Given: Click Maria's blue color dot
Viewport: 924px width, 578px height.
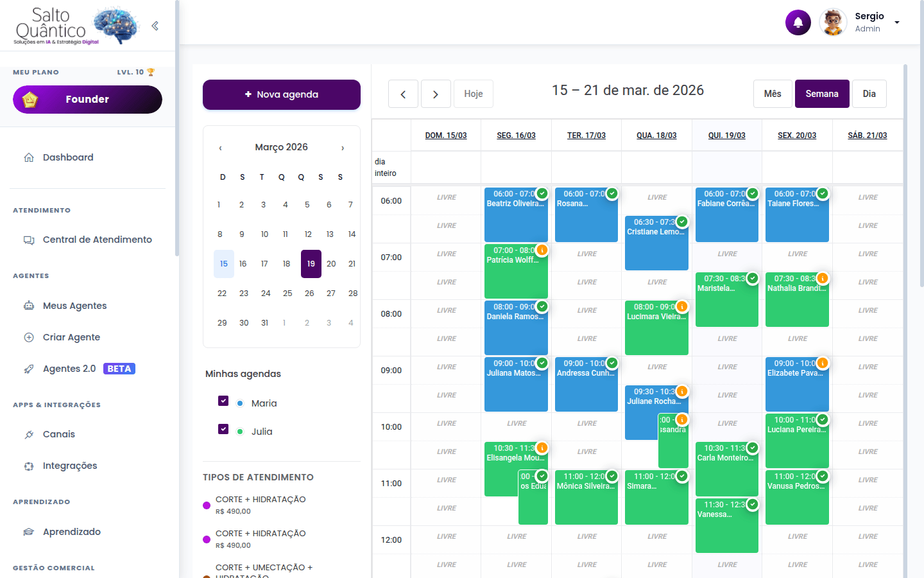Looking at the screenshot, I should pyautogui.click(x=240, y=403).
